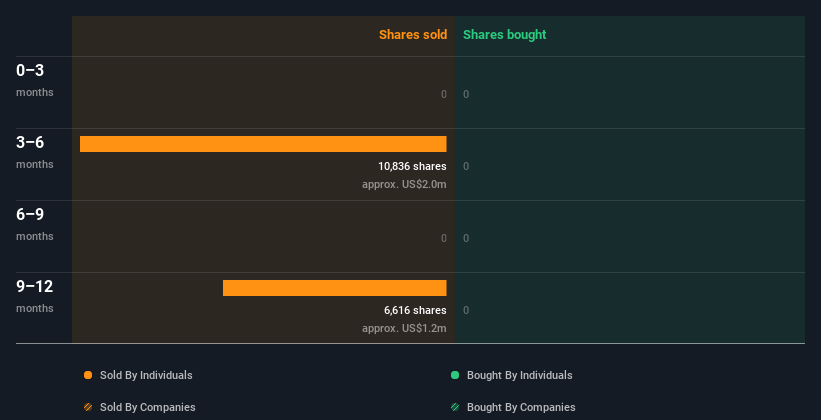Screen dimensions: 821x420
Task: Toggle the Sold By Companies legend label
Action: coord(147,407)
